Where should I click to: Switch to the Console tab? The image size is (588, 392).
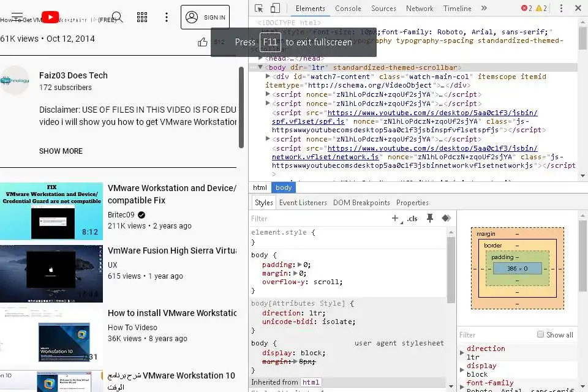[x=348, y=8]
